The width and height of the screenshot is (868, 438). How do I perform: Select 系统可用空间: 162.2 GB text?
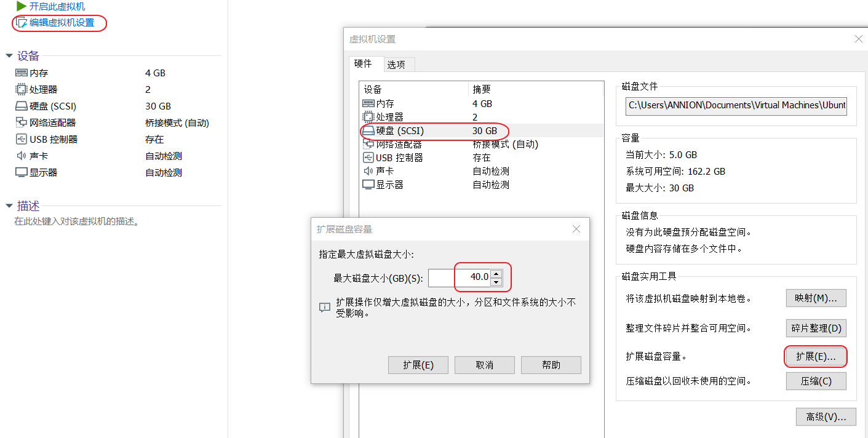tap(675, 172)
